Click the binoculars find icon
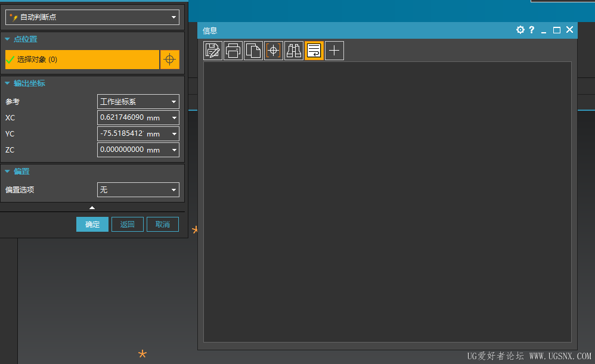Viewport: 595px width, 364px height. pyautogui.click(x=294, y=51)
